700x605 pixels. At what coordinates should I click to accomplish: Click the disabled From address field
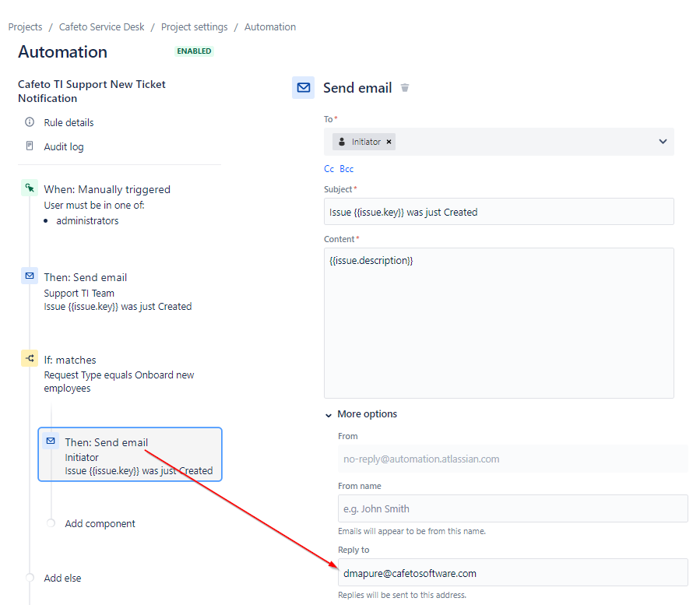tap(512, 459)
